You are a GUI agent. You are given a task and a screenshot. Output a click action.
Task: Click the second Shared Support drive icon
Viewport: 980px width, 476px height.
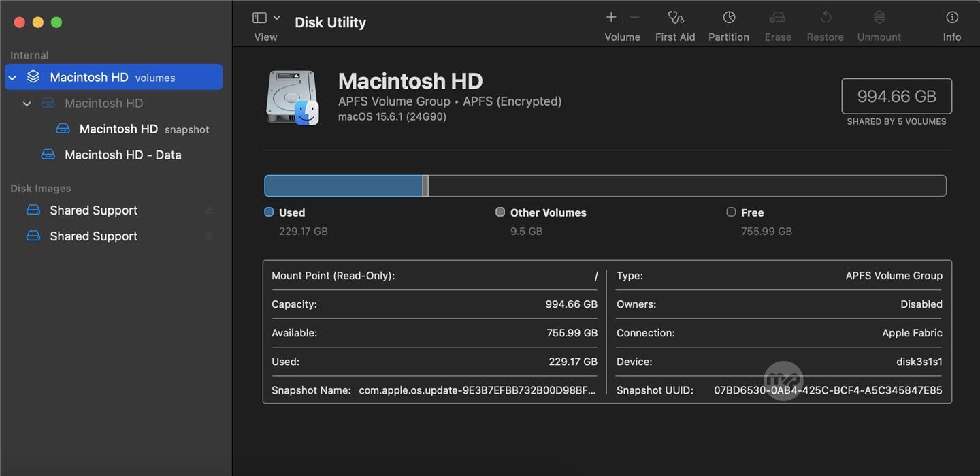point(33,236)
